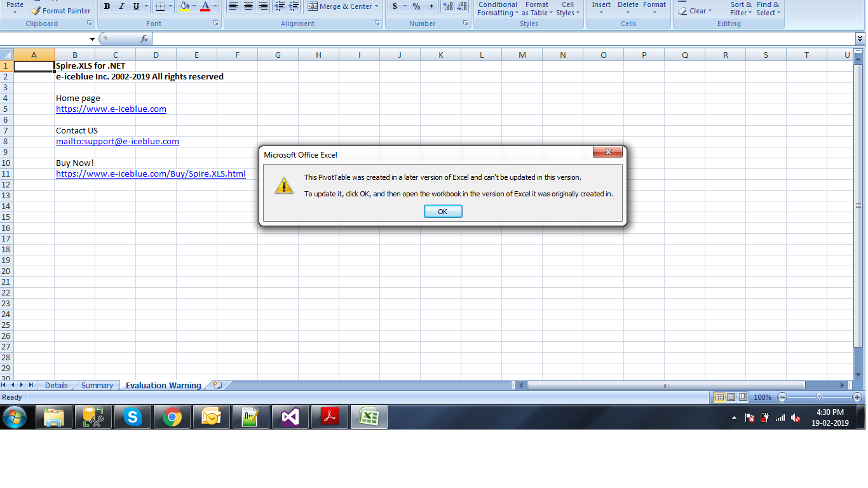Viewport: 868px width, 488px height.
Task: Open the Paste dropdown
Action: coord(15,8)
